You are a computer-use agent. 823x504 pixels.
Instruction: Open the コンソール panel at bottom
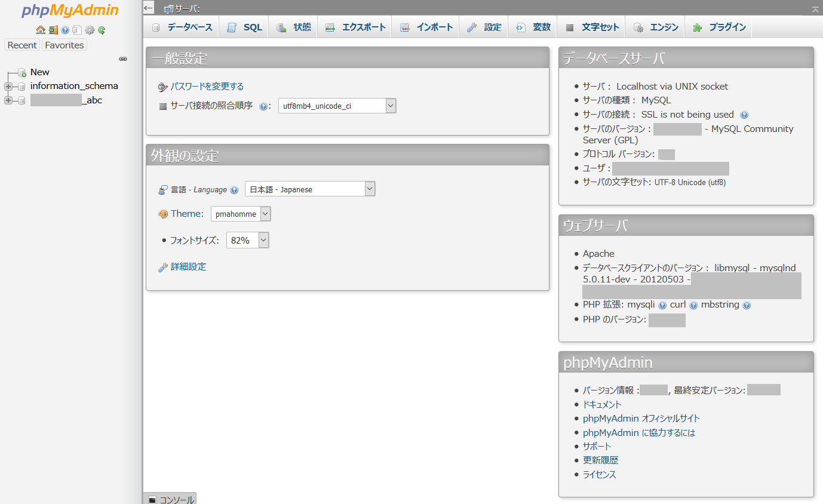coord(170,499)
